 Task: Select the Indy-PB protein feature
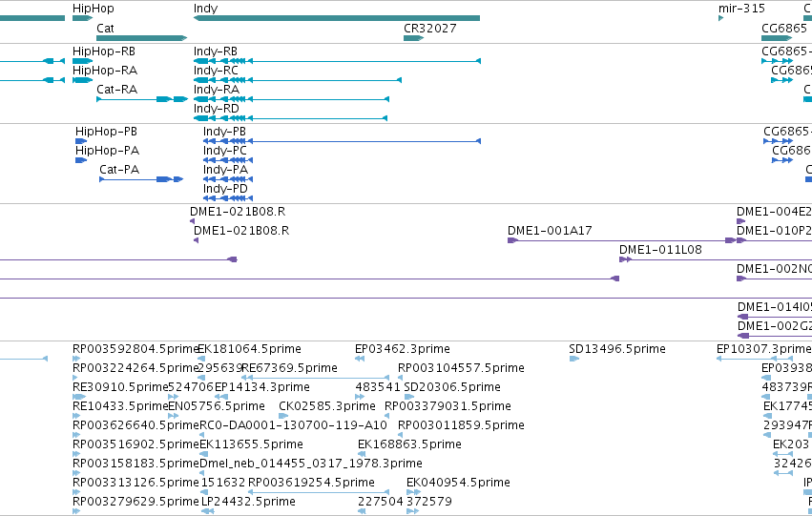click(x=342, y=141)
